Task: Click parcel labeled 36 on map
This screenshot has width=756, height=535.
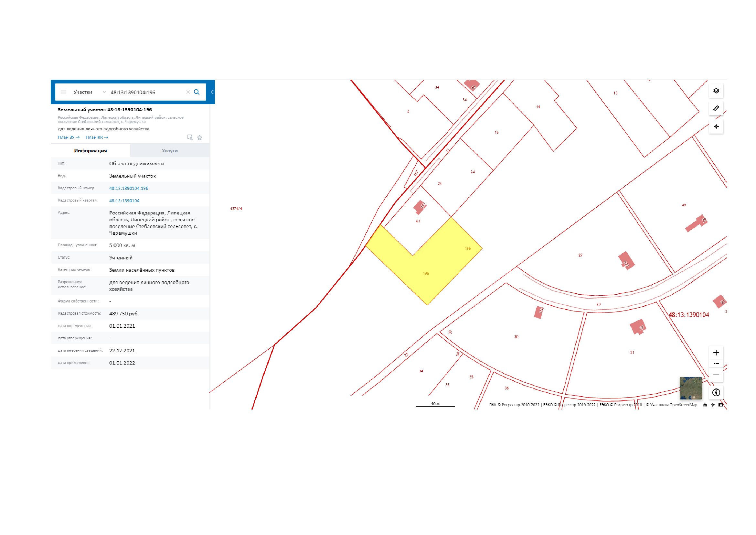Action: pos(507,388)
